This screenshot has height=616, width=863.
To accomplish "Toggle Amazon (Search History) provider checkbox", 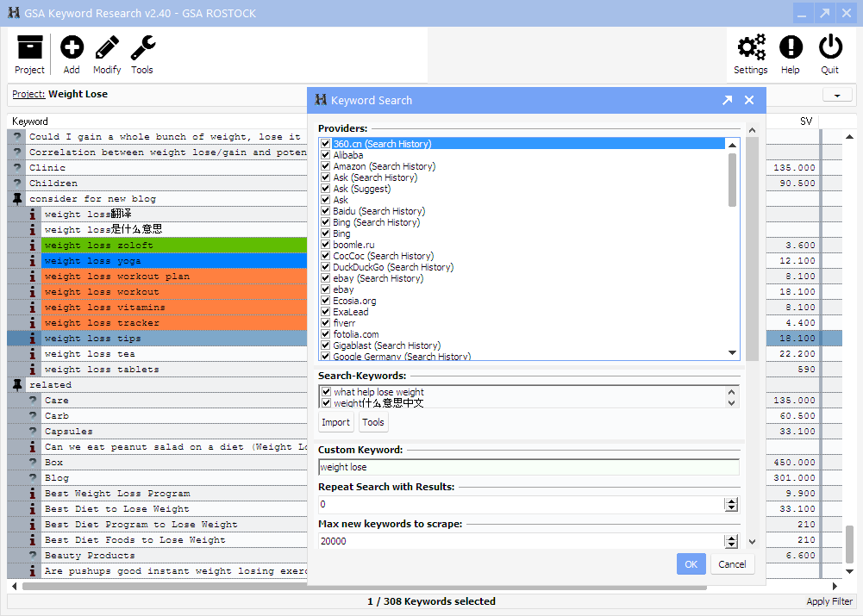I will (x=326, y=166).
